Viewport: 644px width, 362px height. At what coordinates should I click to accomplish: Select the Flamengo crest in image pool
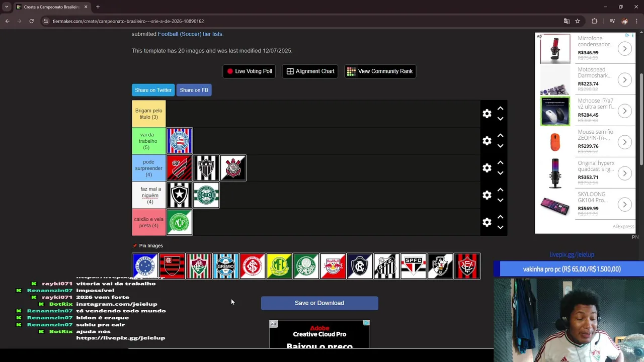pos(172,266)
